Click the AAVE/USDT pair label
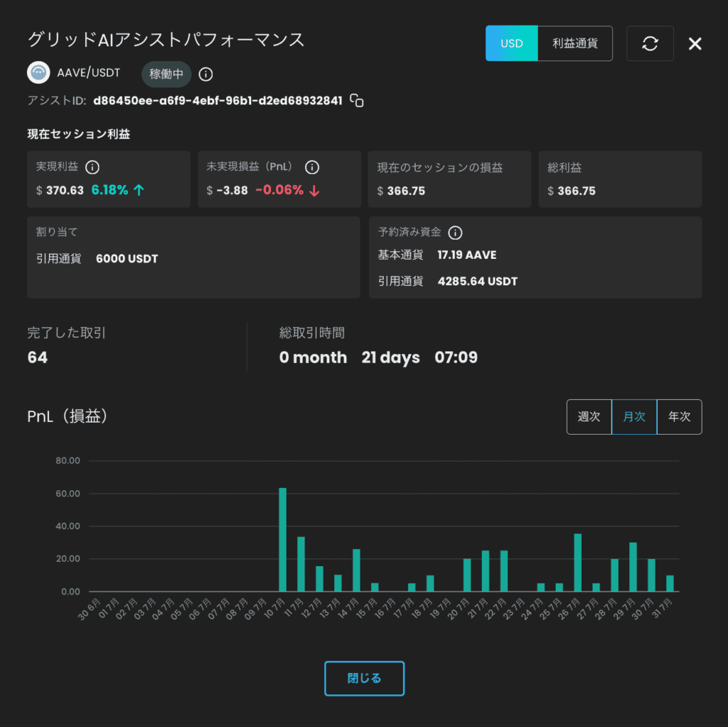The width and height of the screenshot is (728, 727). tap(88, 73)
